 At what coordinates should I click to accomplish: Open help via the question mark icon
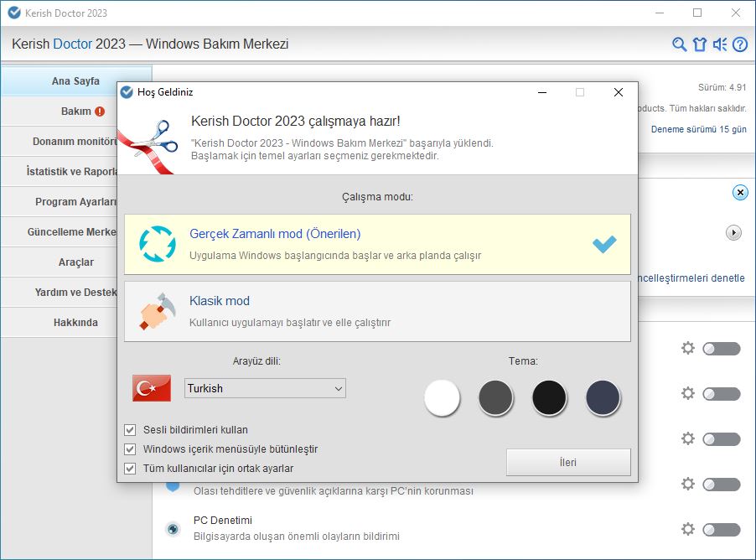tap(740, 44)
